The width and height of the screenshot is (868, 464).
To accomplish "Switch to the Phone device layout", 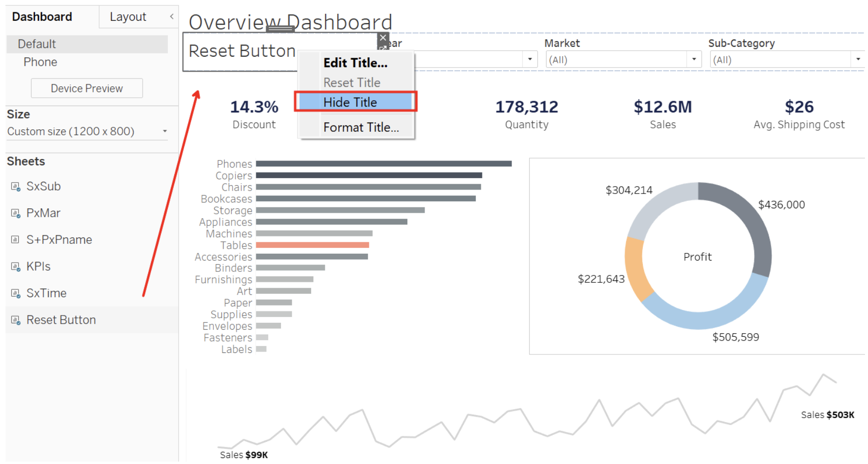I will 40,62.
